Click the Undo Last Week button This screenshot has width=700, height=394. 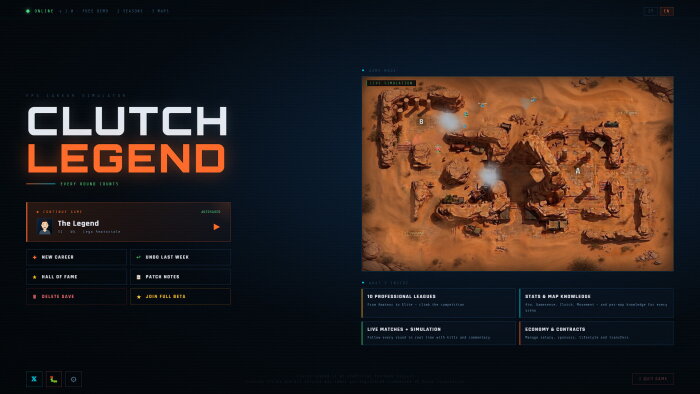[180, 257]
